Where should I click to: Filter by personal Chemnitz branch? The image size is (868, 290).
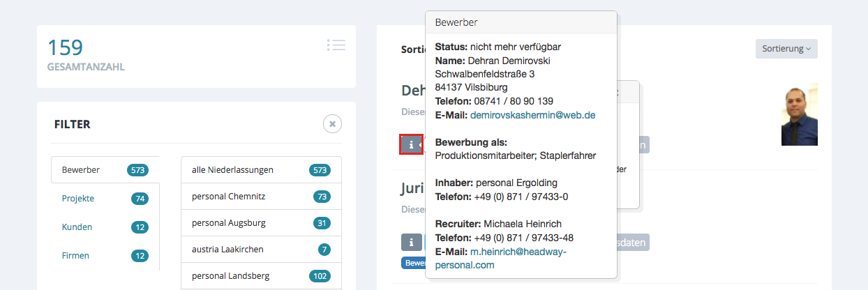click(x=228, y=197)
